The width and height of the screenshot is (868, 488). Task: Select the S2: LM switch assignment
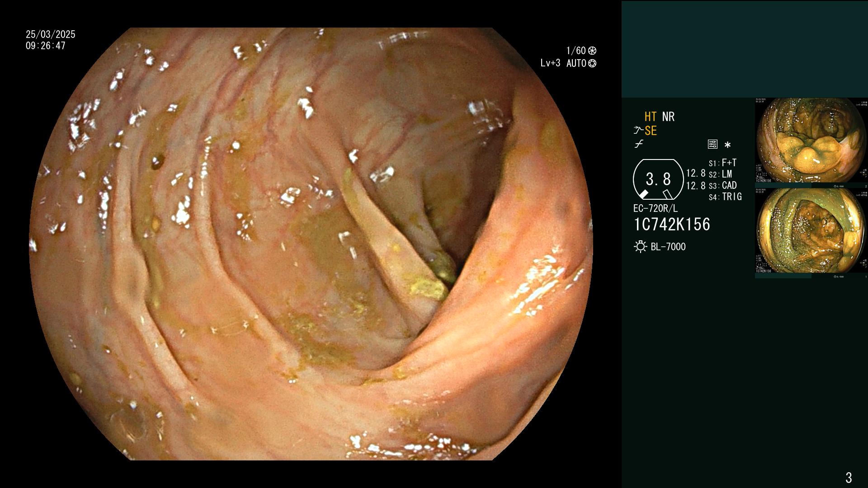pyautogui.click(x=721, y=174)
